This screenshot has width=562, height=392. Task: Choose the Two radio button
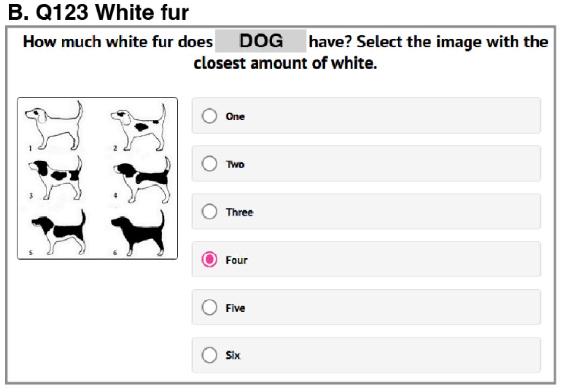[210, 164]
